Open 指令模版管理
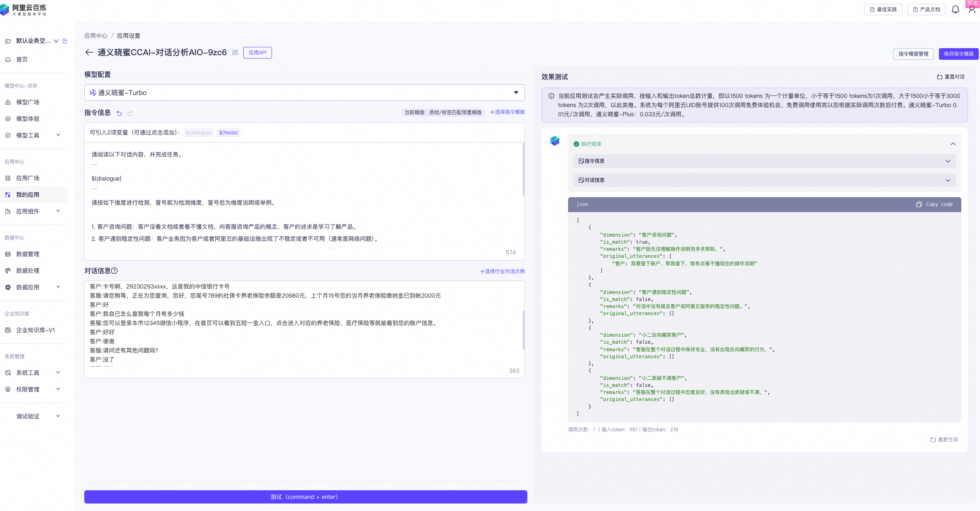Screen dimensions: 980x511 point(914,54)
